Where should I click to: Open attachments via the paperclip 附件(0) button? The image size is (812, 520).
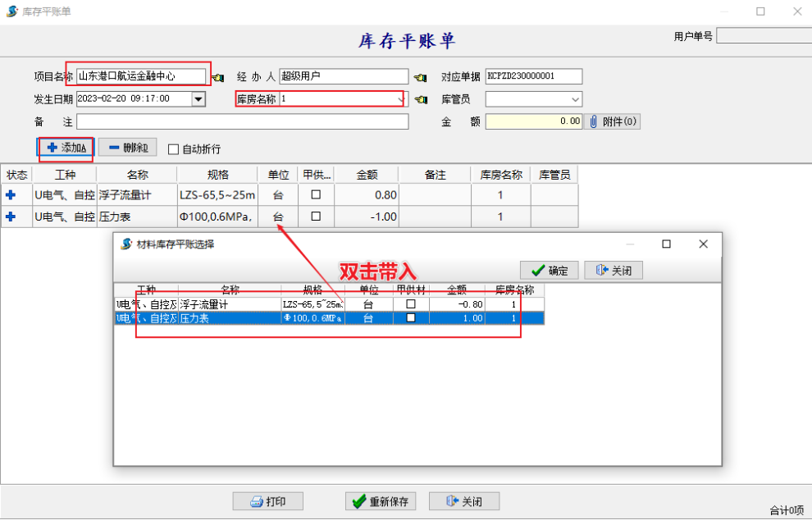click(x=614, y=121)
